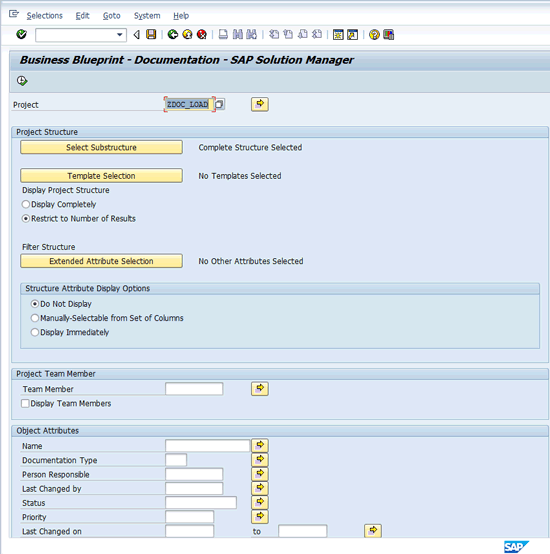This screenshot has width=550, height=554.
Task: Click the Find Next binoculars icon
Action: point(252,35)
